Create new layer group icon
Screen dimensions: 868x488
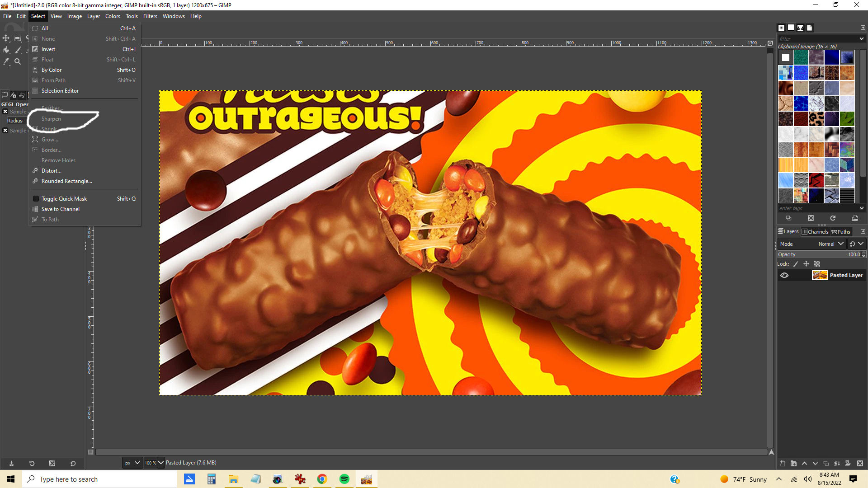[793, 464]
